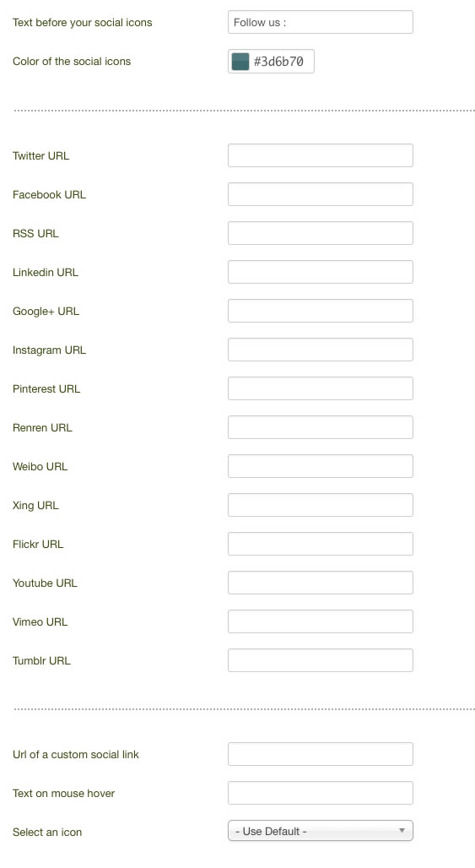This screenshot has height=868, width=475.
Task: Focus the Google+ URL input
Action: pos(320,311)
